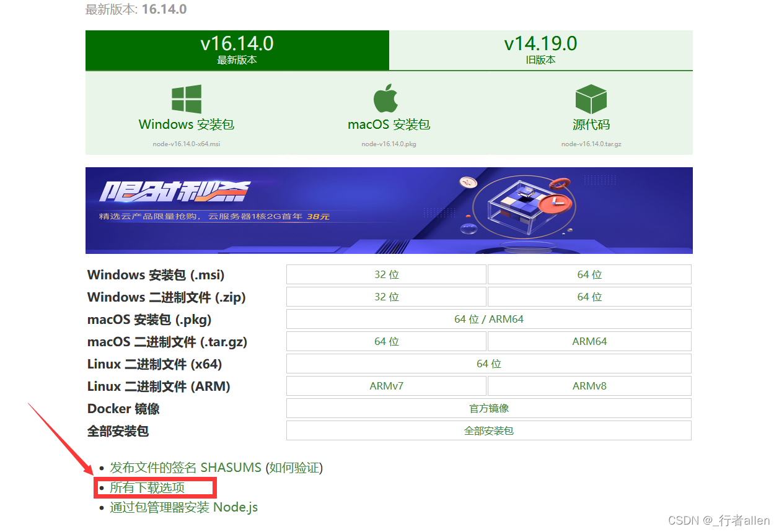Open the macOS 安装包 download link

389,124
